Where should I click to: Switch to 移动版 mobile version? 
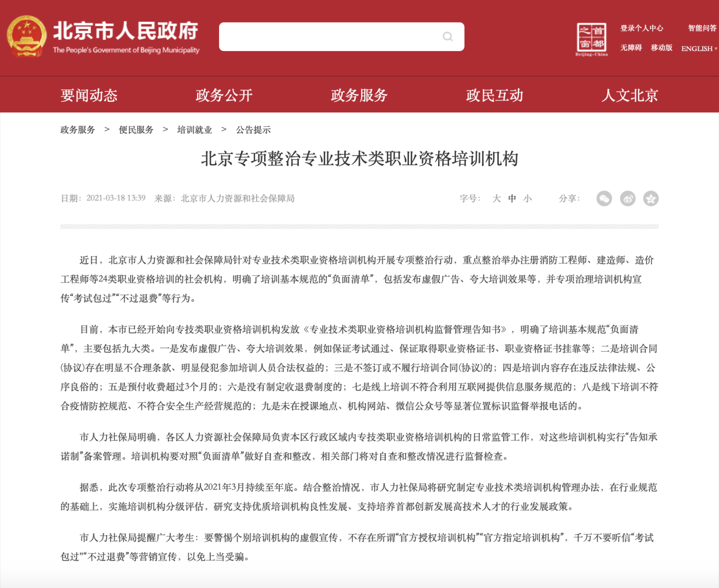pyautogui.click(x=661, y=48)
